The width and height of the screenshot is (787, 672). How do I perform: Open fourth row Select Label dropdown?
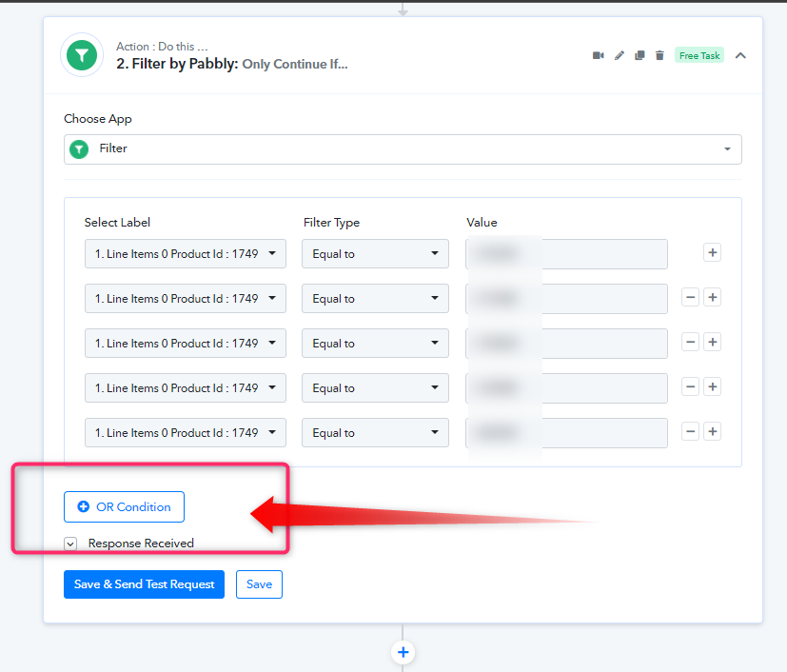[186, 388]
